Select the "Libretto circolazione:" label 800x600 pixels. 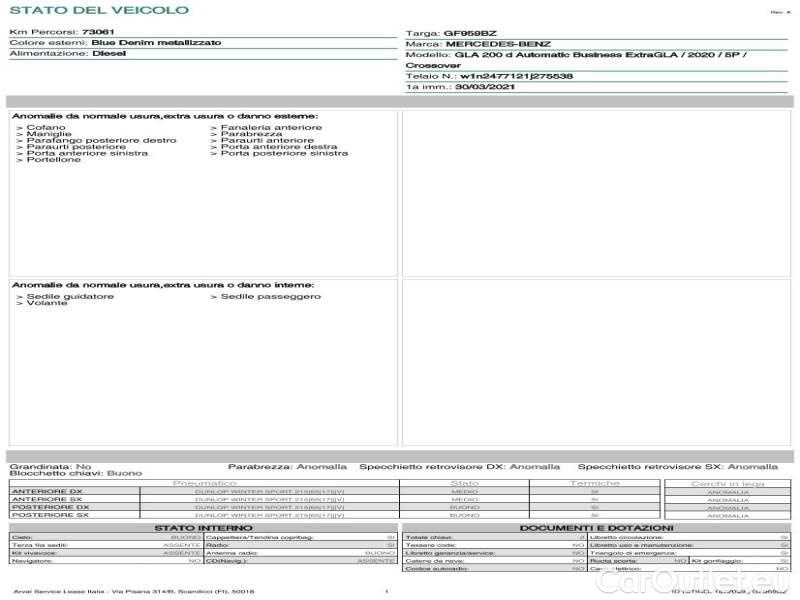click(x=627, y=537)
